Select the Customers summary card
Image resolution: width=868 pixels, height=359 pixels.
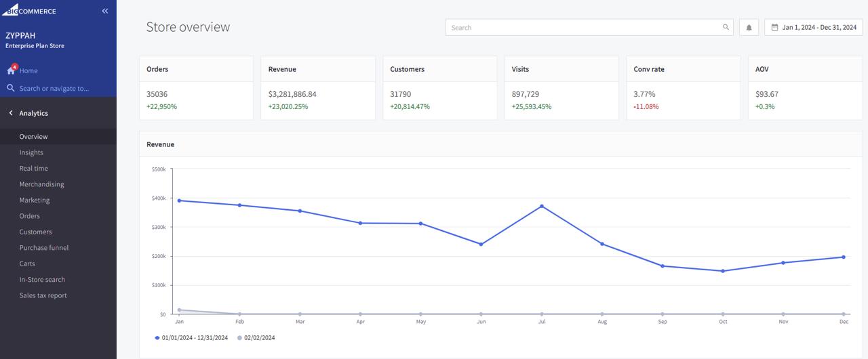point(439,88)
